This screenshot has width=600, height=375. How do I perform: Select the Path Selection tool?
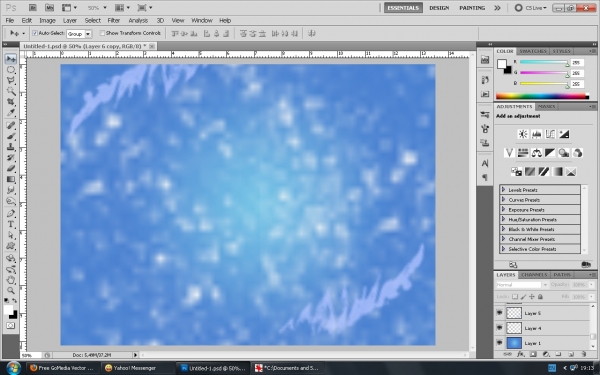pos(11,235)
